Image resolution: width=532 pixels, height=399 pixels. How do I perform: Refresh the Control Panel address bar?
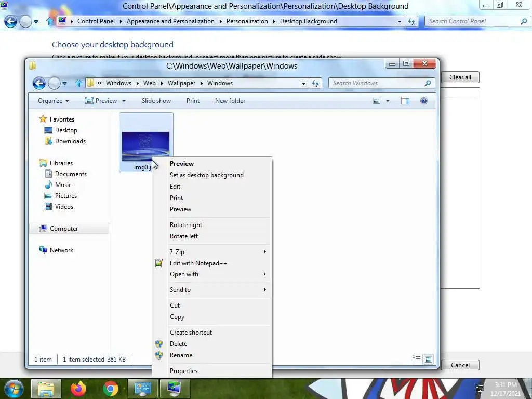[x=411, y=21]
